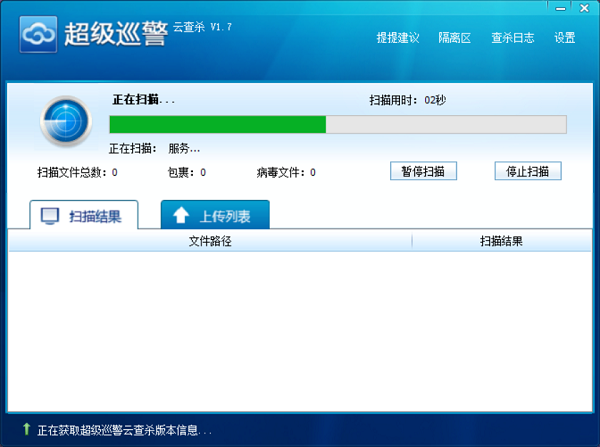
Task: Click the 扫描结果 column header
Action: click(502, 241)
